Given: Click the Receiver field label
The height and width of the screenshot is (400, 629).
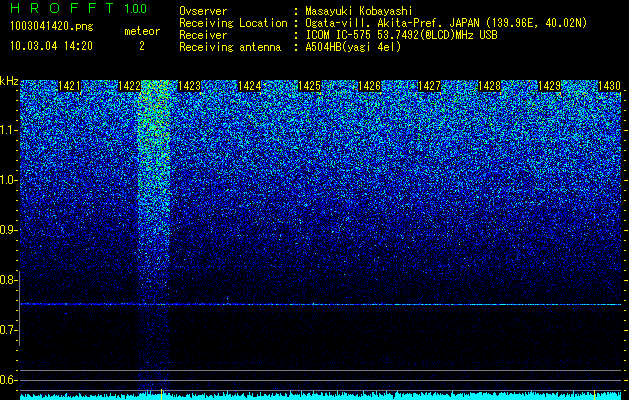Looking at the screenshot, I should coord(203,35).
